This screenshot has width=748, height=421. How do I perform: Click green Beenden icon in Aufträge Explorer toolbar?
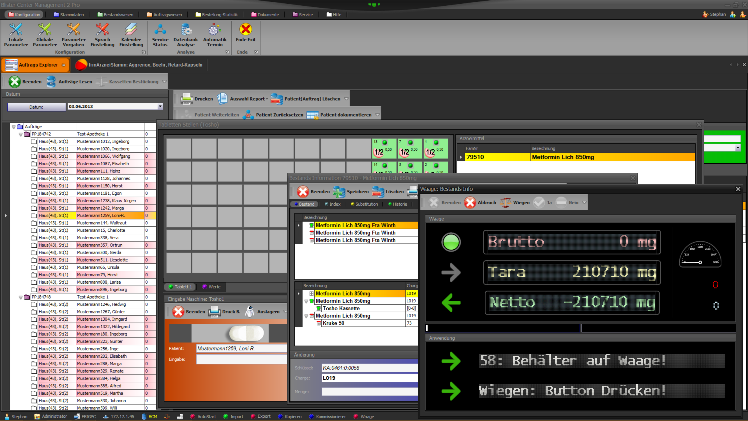15,82
